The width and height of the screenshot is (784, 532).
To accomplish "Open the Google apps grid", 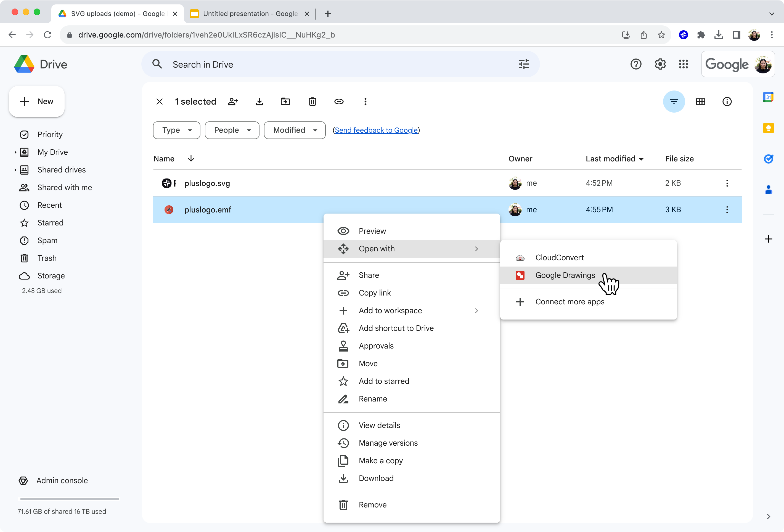I will pos(684,64).
